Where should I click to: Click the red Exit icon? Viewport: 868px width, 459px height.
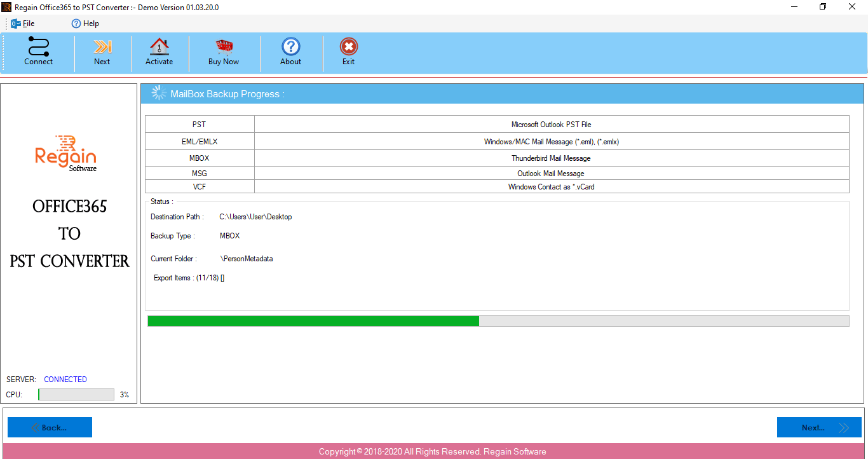pos(349,47)
